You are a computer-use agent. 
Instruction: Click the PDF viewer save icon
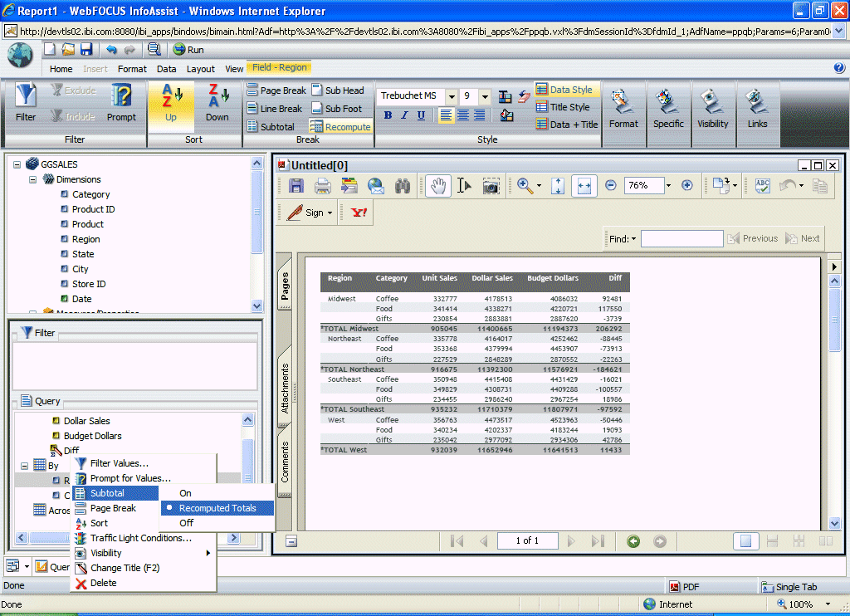[x=296, y=186]
